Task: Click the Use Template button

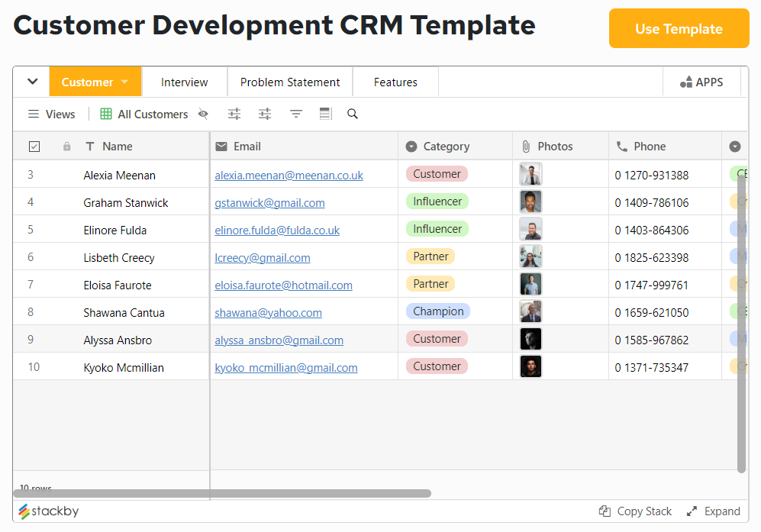Action: (x=678, y=28)
